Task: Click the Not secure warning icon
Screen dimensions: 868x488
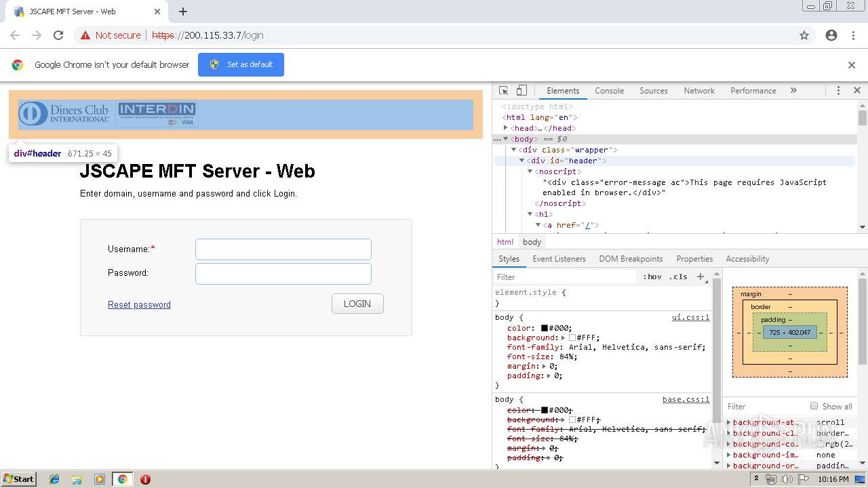Action: [85, 35]
